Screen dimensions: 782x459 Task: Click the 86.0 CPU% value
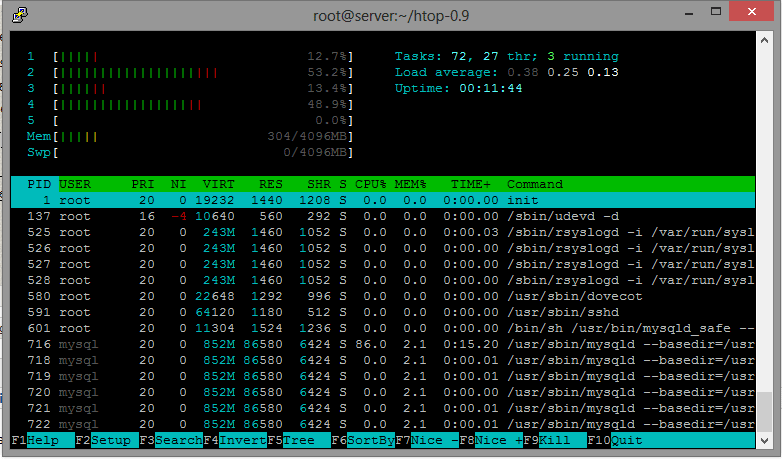point(371,344)
